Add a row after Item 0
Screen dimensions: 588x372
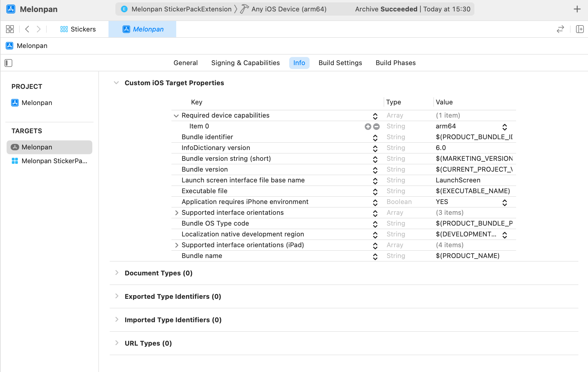tap(368, 127)
